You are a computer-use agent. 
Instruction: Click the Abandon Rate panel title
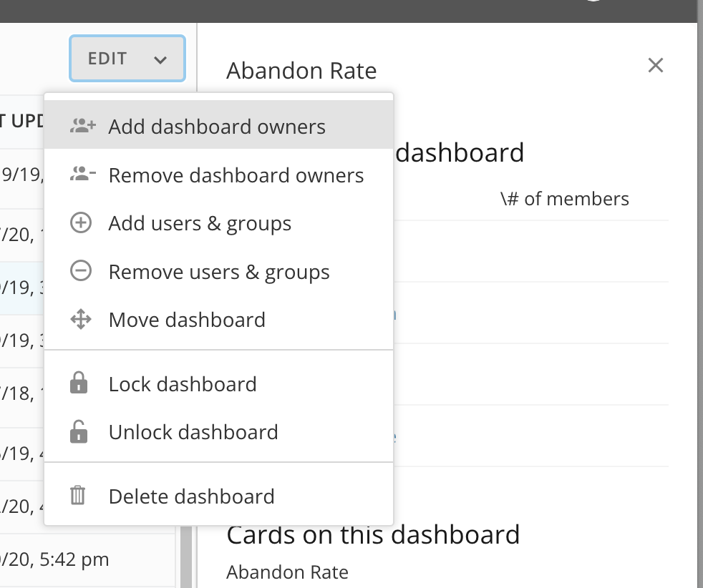301,71
